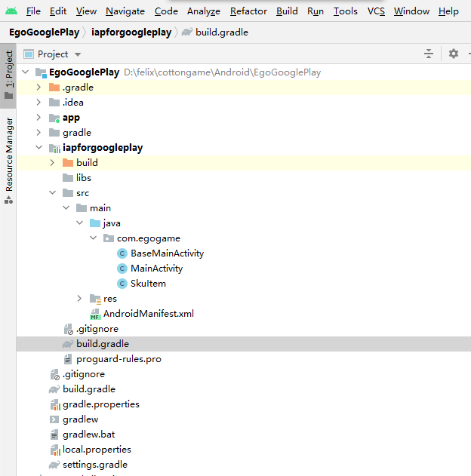Expand the res folder
The width and height of the screenshot is (471, 476).
(79, 299)
